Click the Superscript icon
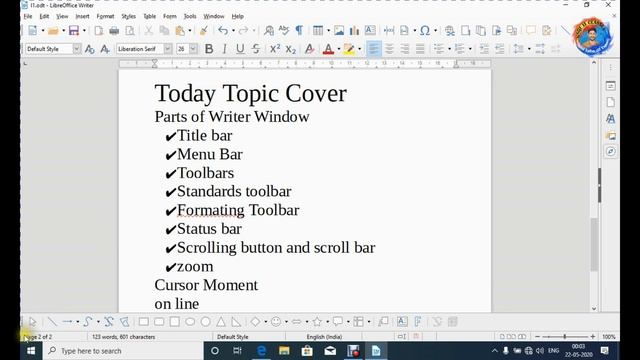 click(x=275, y=49)
